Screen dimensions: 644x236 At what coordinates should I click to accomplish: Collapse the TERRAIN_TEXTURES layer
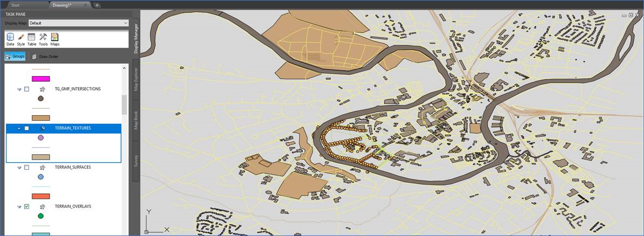(19, 128)
